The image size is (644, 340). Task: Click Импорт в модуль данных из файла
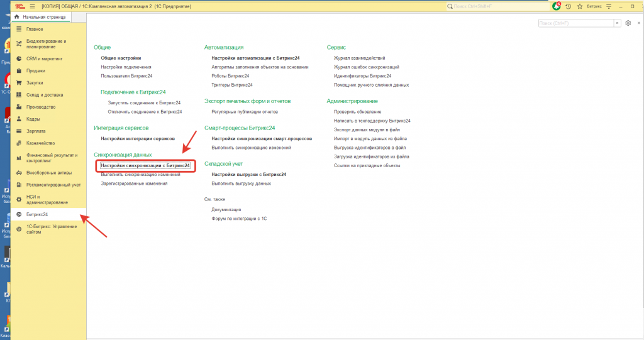click(370, 139)
